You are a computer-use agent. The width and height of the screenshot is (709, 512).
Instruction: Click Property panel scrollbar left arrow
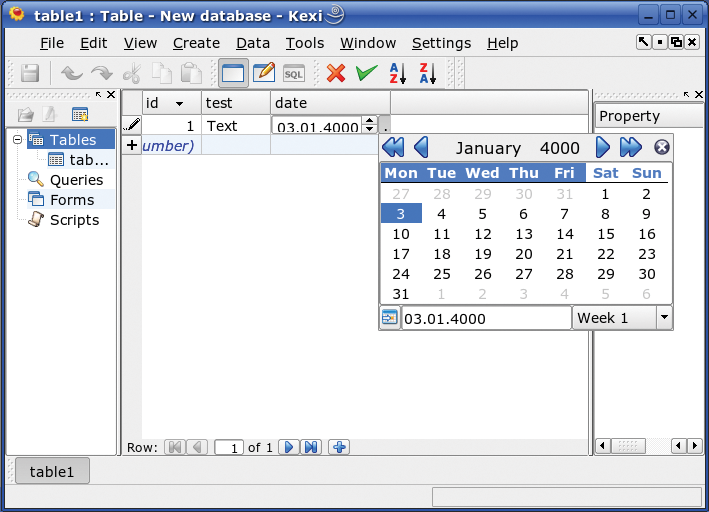(x=602, y=446)
